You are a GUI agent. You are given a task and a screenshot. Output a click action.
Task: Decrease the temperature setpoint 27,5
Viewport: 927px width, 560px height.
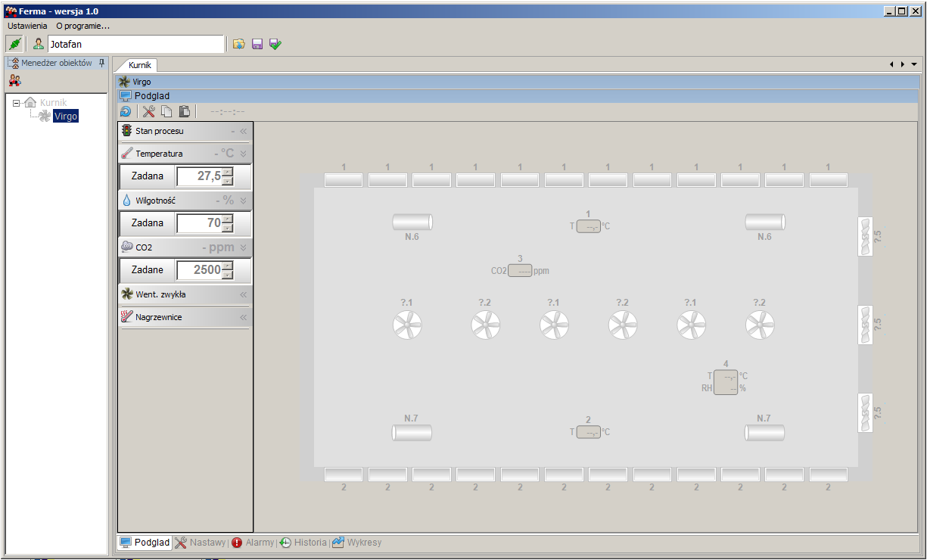(x=227, y=181)
